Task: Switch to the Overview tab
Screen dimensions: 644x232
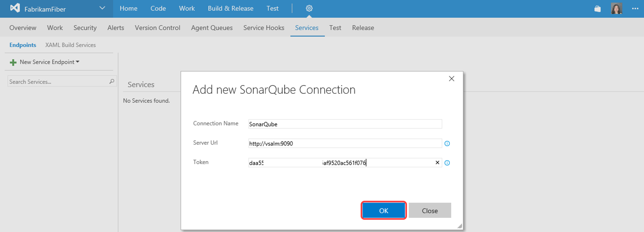Action: [23, 28]
